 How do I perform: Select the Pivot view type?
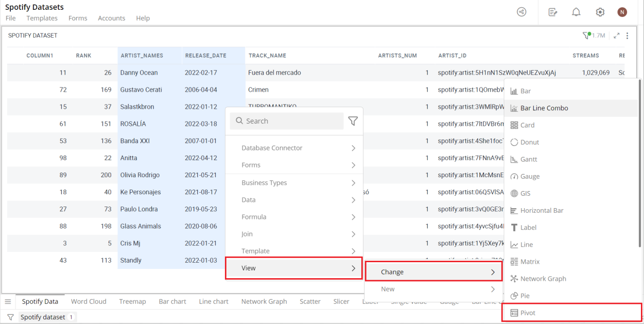570,313
